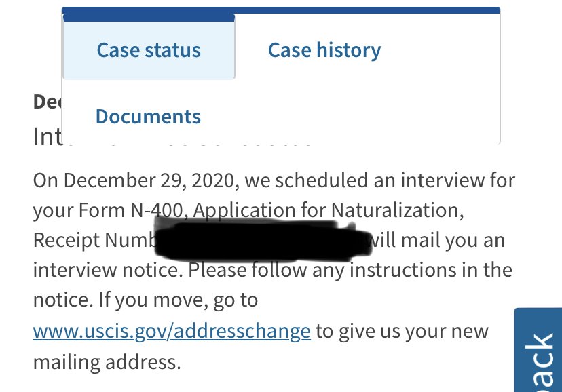Image resolution: width=562 pixels, height=392 pixels.
Task: Click the "we scheduled an interview for" text
Action: [x=380, y=182]
